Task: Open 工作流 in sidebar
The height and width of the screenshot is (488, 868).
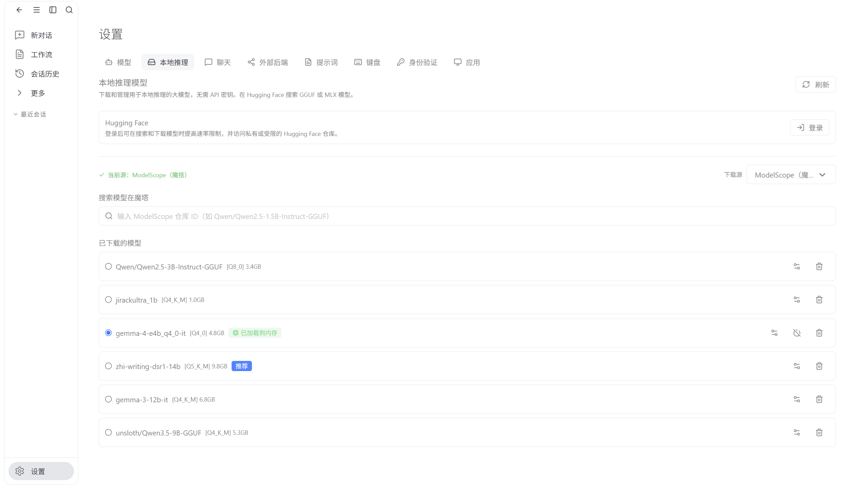Action: pos(41,55)
